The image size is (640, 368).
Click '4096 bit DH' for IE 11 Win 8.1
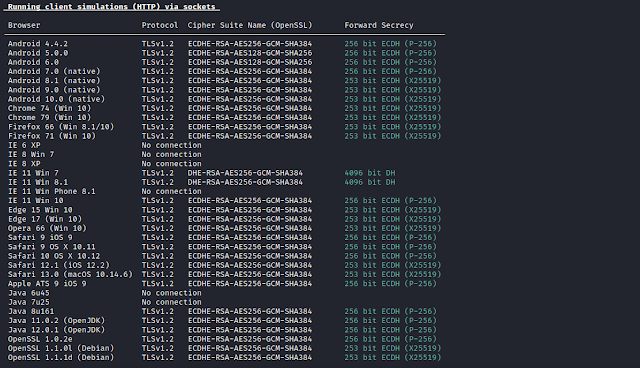click(370, 182)
